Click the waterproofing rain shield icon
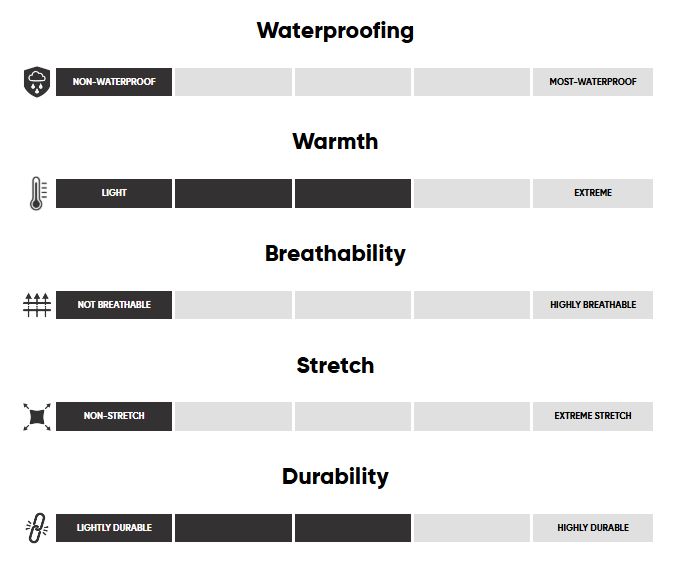The width and height of the screenshot is (685, 572). tap(36, 82)
